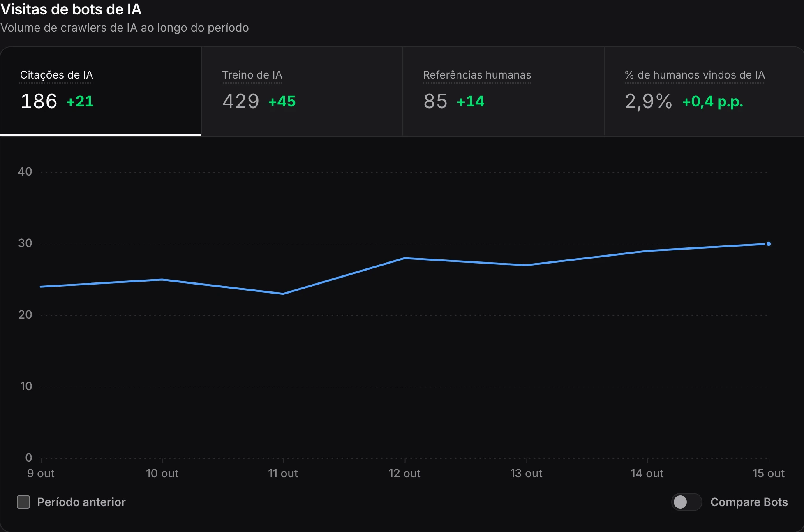Click the Compare Bots label
The image size is (804, 532).
click(749, 502)
